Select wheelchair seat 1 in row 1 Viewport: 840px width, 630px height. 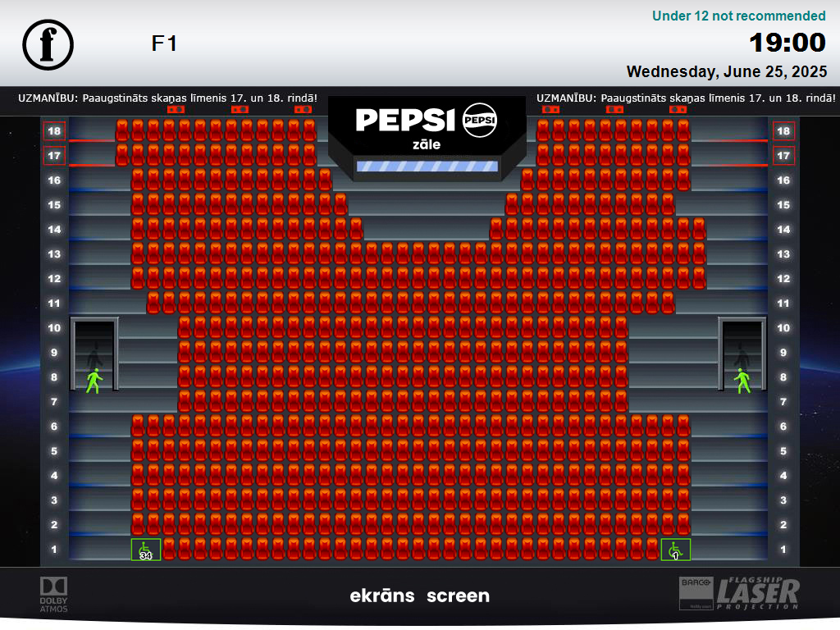676,550
